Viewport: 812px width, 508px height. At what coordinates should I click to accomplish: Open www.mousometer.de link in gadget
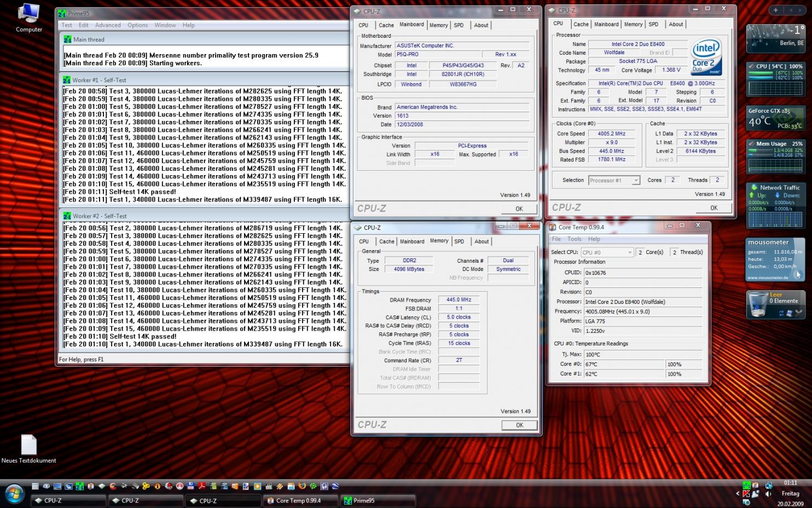coord(768,278)
